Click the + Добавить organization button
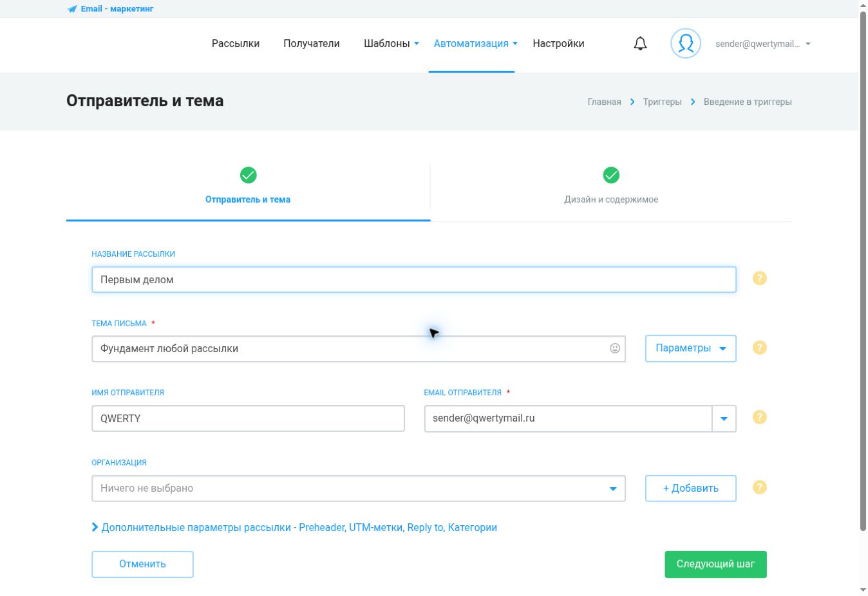868x596 pixels. coord(691,489)
